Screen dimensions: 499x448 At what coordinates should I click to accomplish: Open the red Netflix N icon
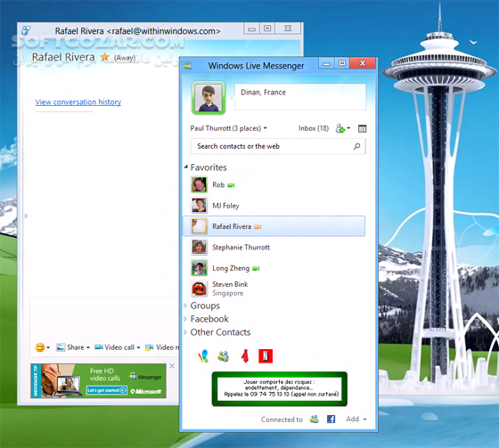(x=266, y=356)
